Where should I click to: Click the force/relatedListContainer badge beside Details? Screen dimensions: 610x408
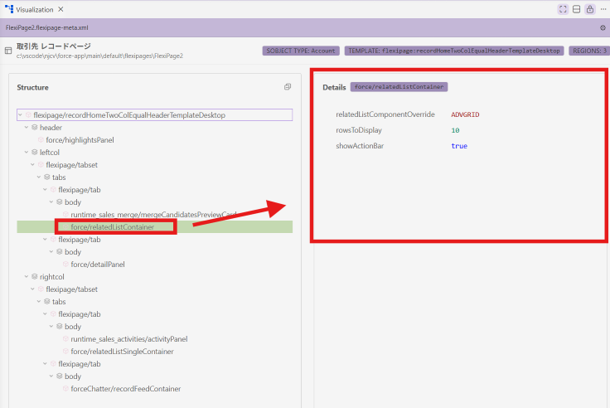click(399, 87)
